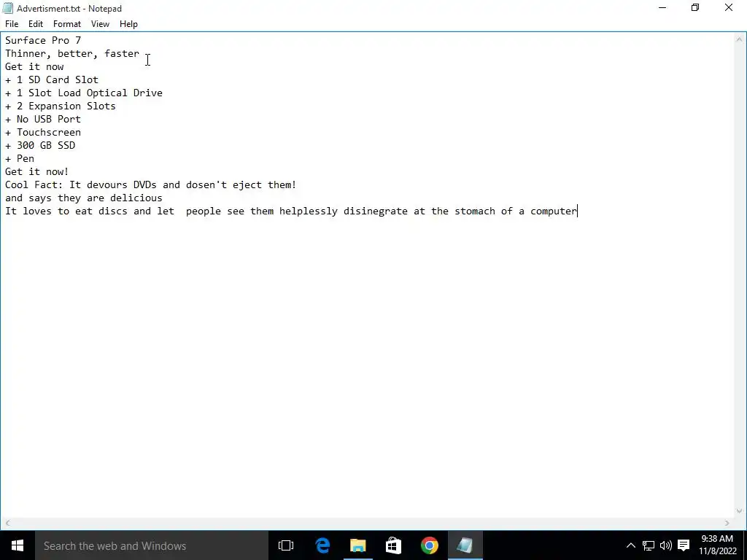Image resolution: width=747 pixels, height=560 pixels.
Task: Click the line '+ 1 SD Card Slot'
Action: click(x=52, y=79)
